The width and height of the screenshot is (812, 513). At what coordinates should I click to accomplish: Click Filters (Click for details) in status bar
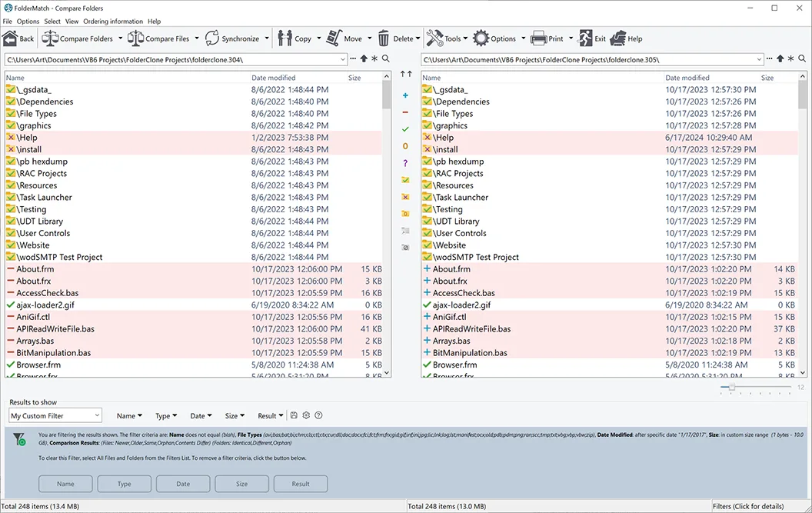pyautogui.click(x=748, y=506)
